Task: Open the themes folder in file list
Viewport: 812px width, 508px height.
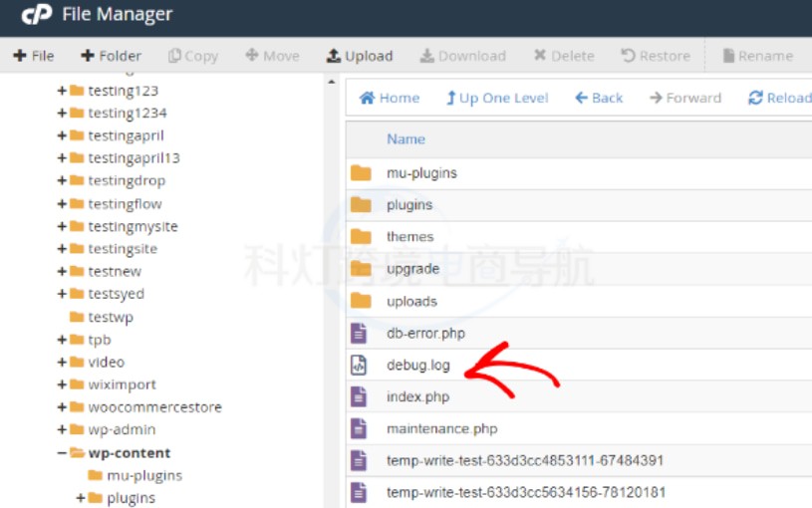Action: click(409, 236)
